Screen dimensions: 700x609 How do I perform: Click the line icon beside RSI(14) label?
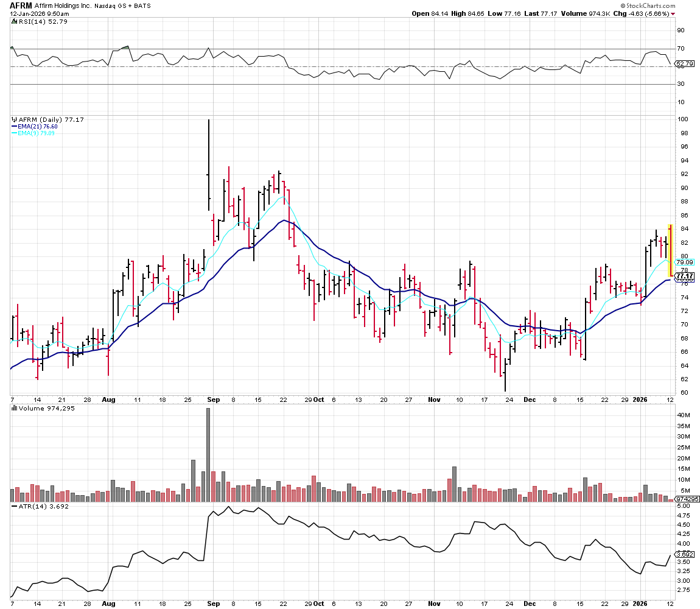point(14,21)
